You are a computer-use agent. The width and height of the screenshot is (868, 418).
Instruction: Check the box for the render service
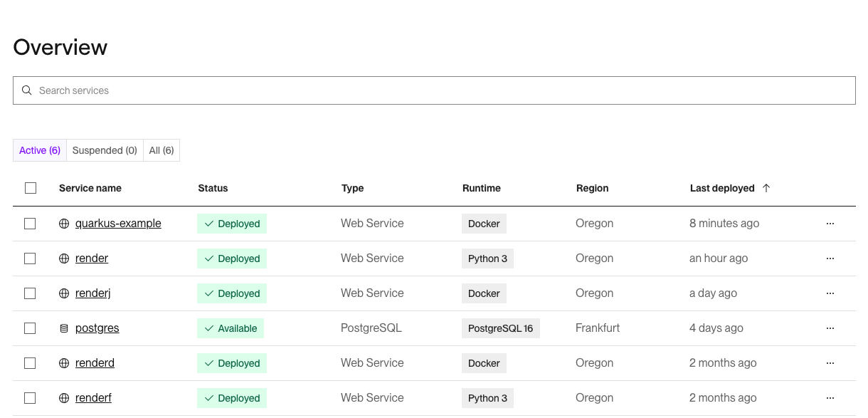click(30, 258)
